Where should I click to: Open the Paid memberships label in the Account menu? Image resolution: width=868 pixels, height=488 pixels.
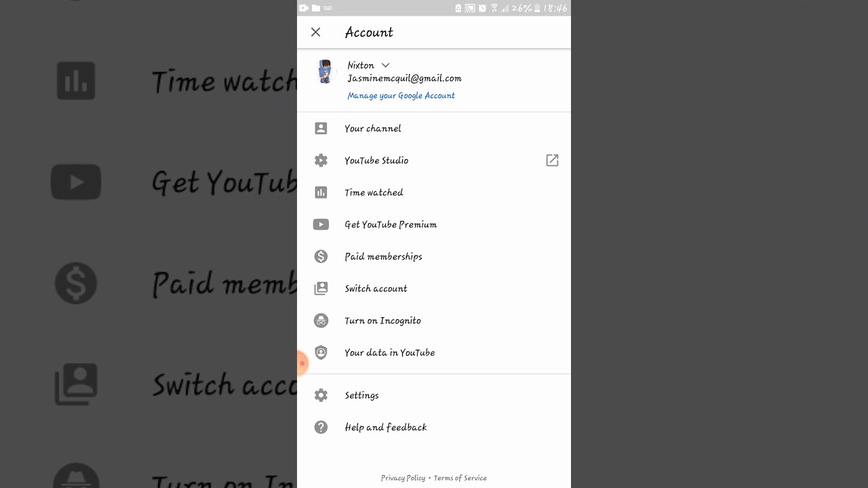tap(383, 256)
